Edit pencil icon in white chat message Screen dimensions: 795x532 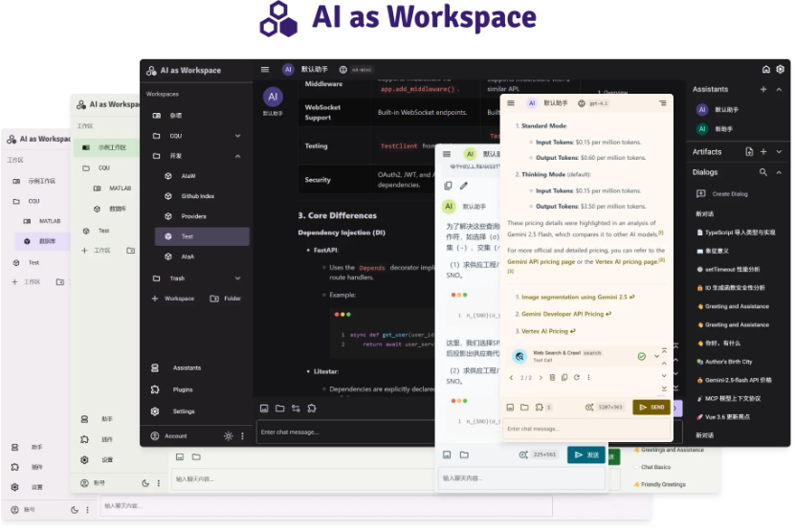pos(463,187)
